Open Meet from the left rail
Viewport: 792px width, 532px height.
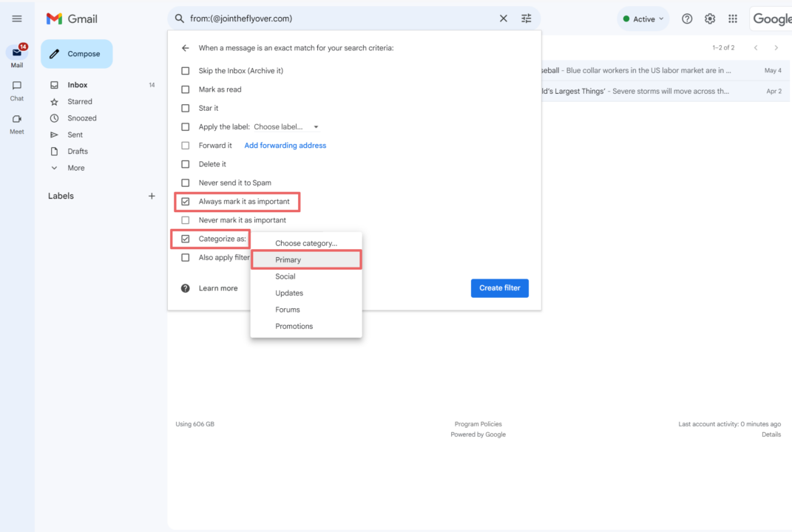point(17,120)
